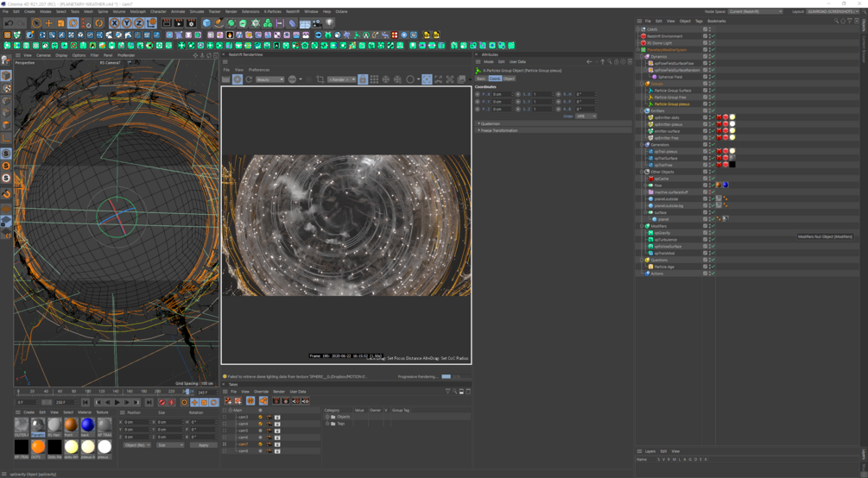The width and height of the screenshot is (868, 478).
Task: Click the Apply button in coordinates panel
Action: (203, 445)
